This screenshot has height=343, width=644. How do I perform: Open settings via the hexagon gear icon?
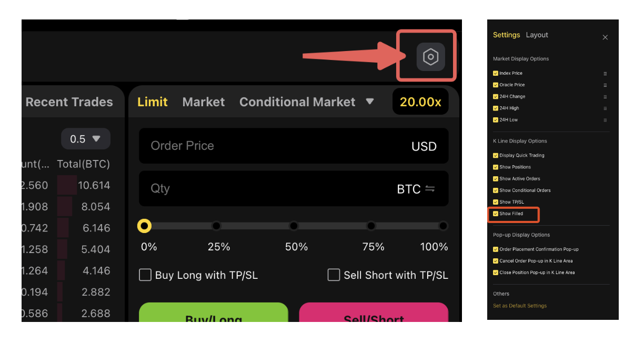coord(430,56)
